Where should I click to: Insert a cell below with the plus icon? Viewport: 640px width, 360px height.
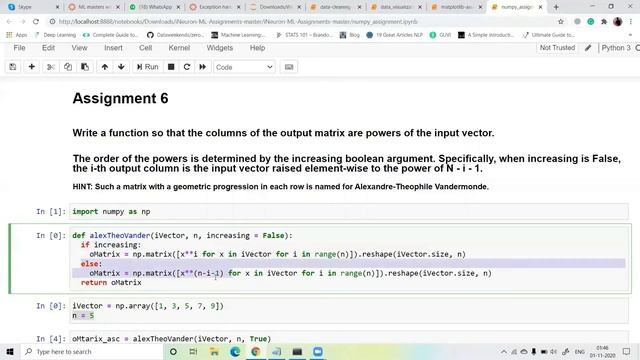pyautogui.click(x=31, y=67)
